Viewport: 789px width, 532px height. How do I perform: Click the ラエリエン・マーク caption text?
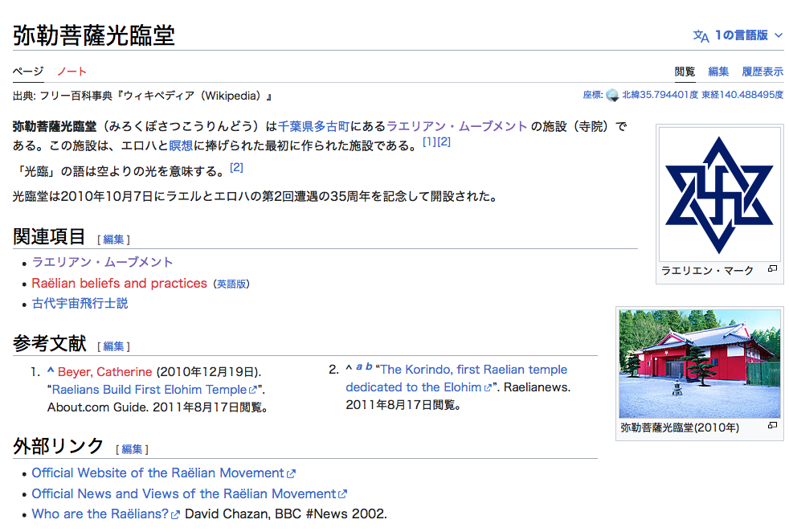click(x=706, y=271)
